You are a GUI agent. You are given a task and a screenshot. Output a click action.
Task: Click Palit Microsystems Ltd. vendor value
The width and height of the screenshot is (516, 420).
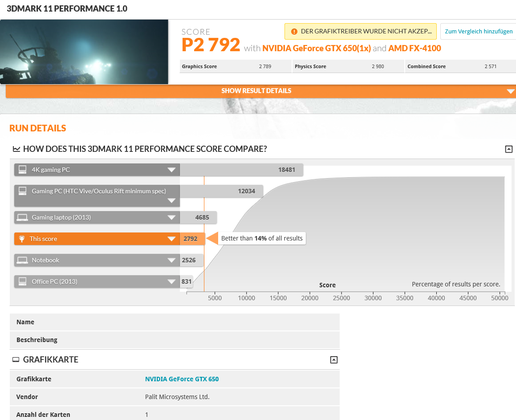click(177, 397)
